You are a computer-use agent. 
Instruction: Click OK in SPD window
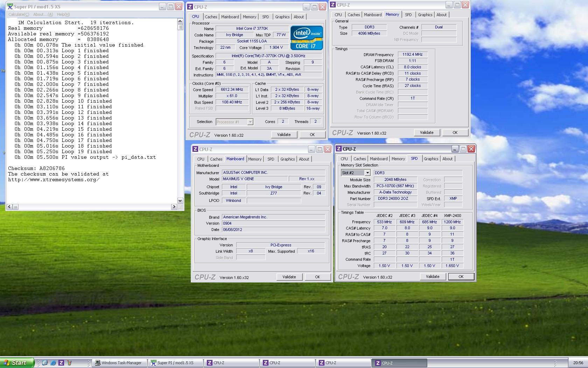coord(461,277)
